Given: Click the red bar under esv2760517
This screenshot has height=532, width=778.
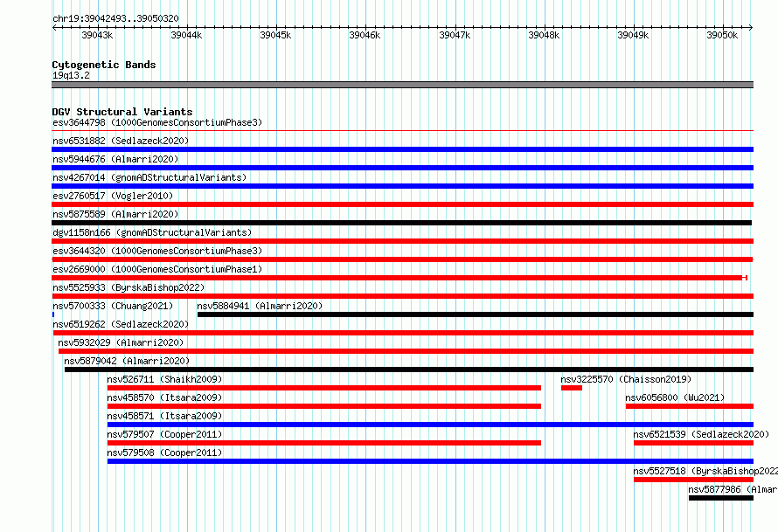Looking at the screenshot, I should [x=402, y=204].
